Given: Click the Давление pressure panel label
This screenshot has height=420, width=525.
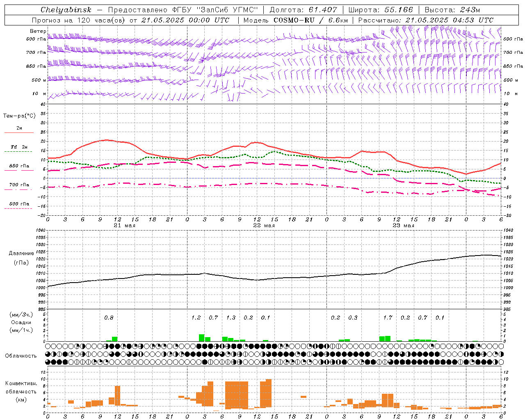Looking at the screenshot, I should coord(21,253).
